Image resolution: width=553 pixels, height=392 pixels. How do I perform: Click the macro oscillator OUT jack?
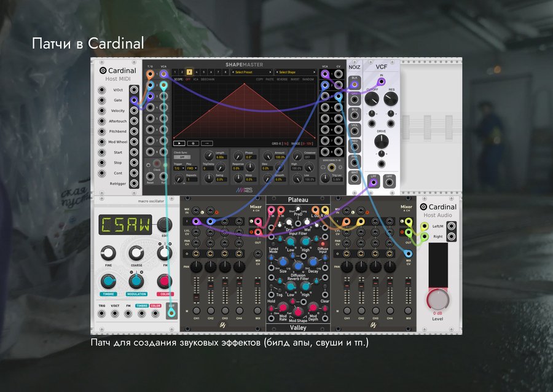171,312
